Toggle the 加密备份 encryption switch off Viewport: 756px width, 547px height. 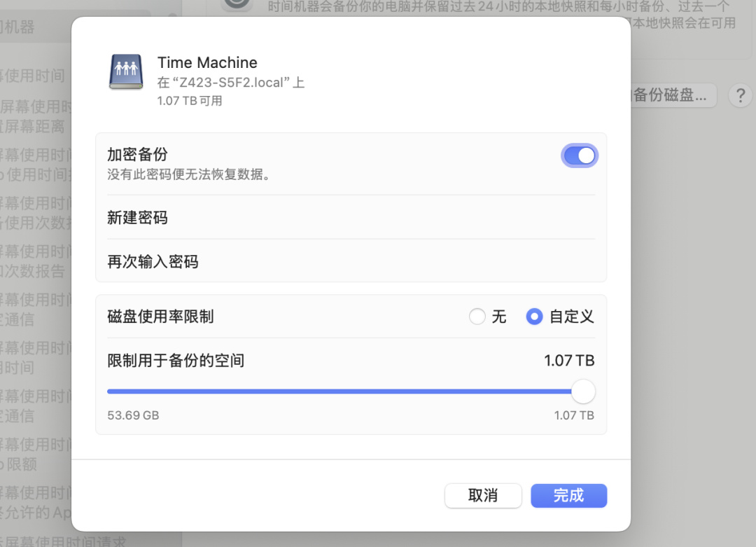click(x=579, y=155)
